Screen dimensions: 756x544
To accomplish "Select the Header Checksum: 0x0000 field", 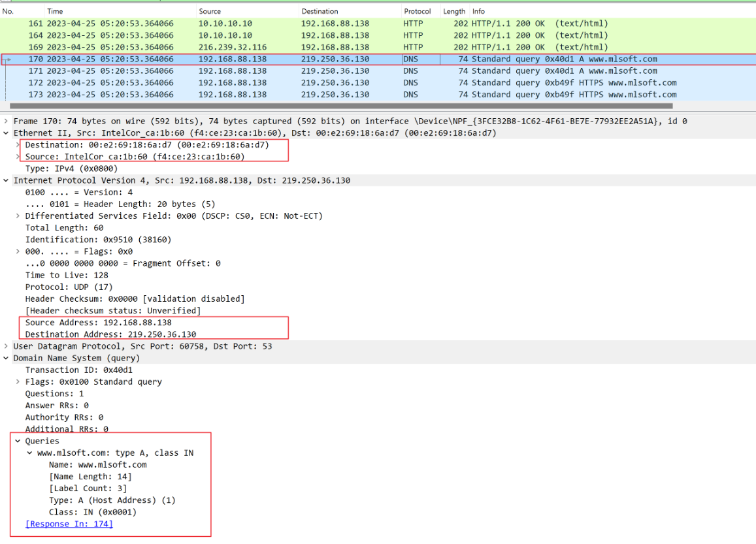I will [x=135, y=298].
